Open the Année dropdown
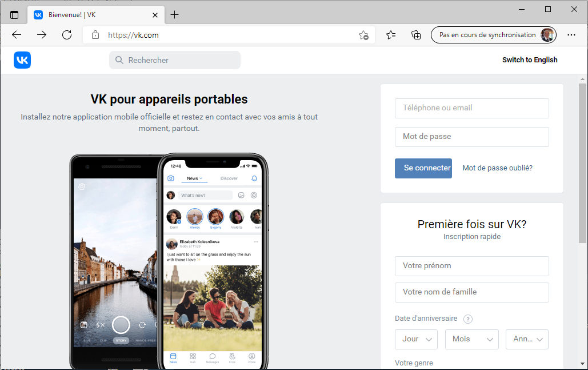Image resolution: width=588 pixels, height=370 pixels. (527, 339)
